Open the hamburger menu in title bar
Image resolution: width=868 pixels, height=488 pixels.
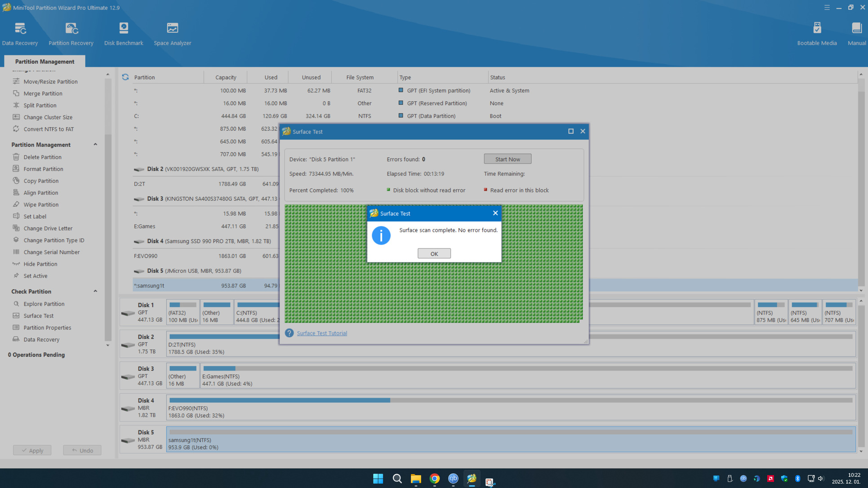click(x=827, y=7)
